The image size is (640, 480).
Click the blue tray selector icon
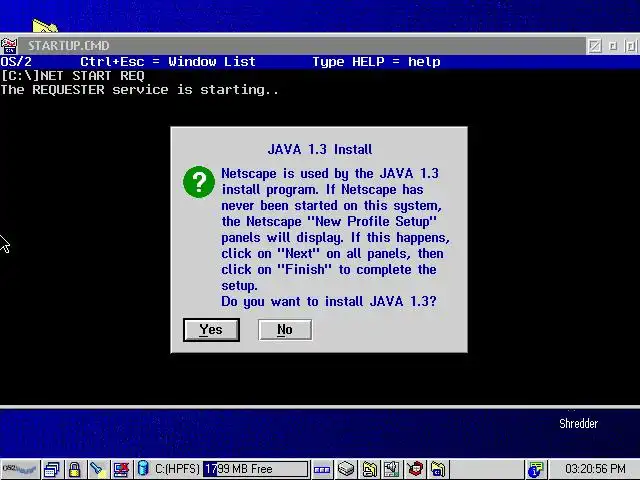click(x=322, y=469)
